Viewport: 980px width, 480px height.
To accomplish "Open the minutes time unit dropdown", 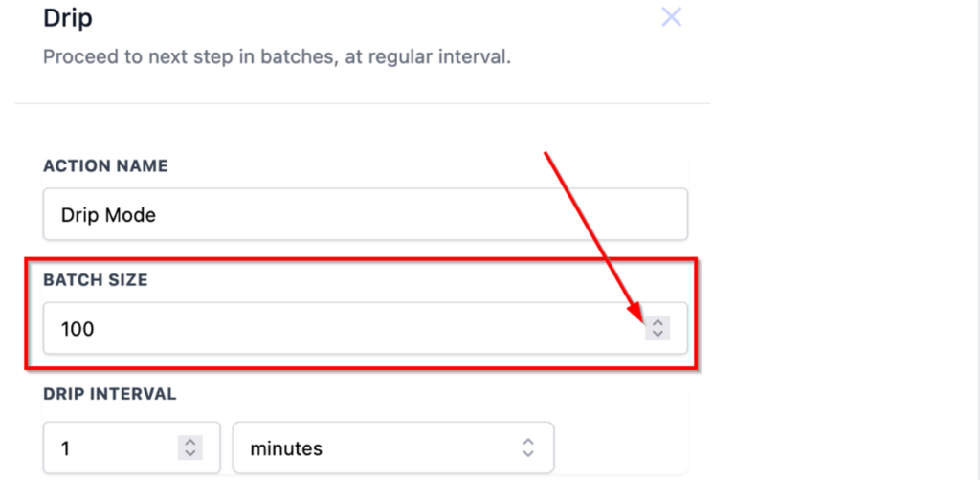I will [392, 447].
